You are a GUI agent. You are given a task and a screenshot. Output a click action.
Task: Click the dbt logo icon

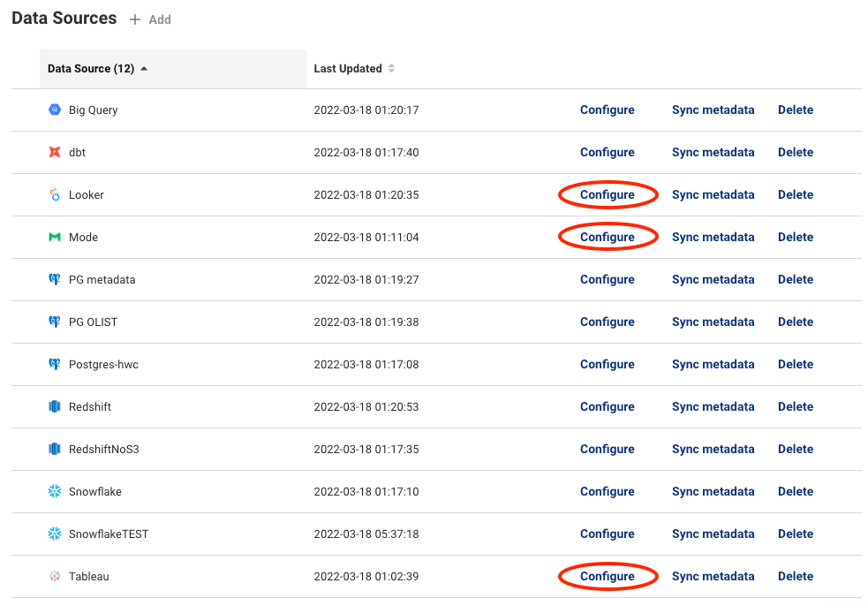[55, 153]
